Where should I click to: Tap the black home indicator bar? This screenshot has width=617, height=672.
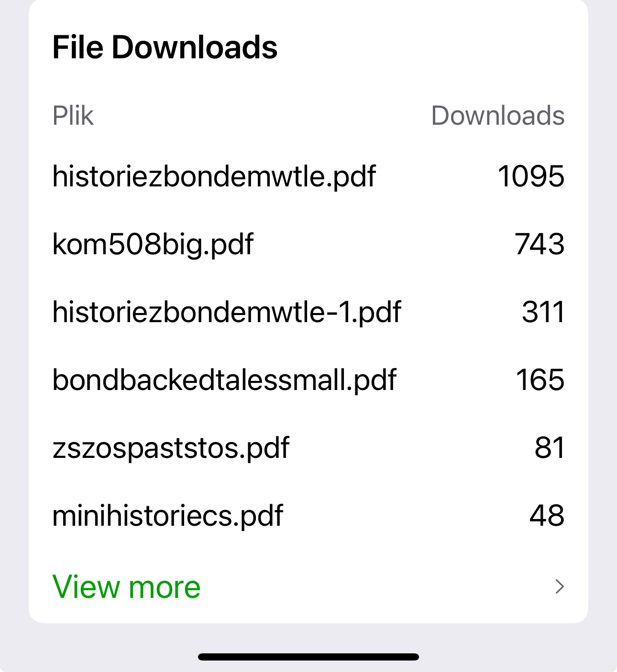(308, 657)
